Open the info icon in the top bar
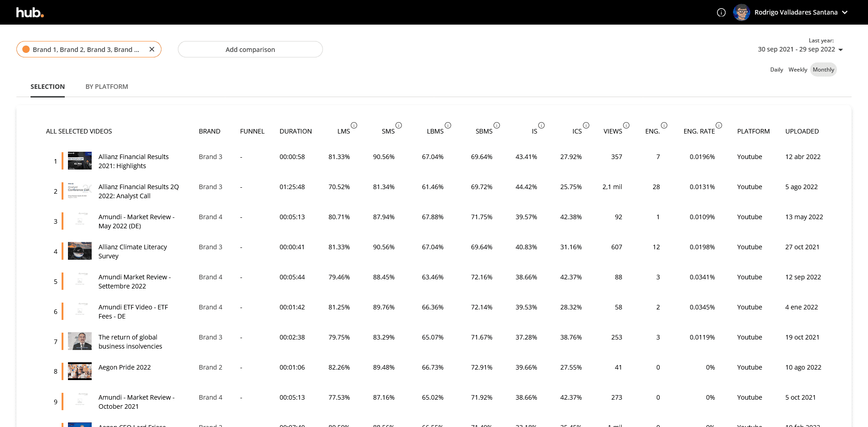 [x=721, y=12]
